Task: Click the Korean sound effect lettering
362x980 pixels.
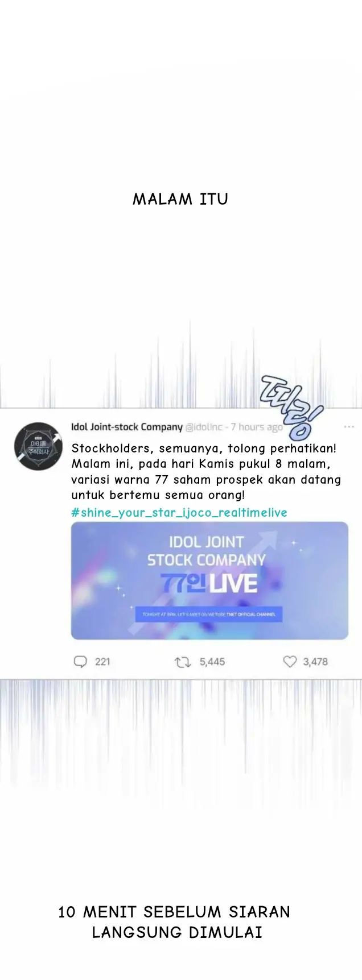Action: click(x=291, y=407)
